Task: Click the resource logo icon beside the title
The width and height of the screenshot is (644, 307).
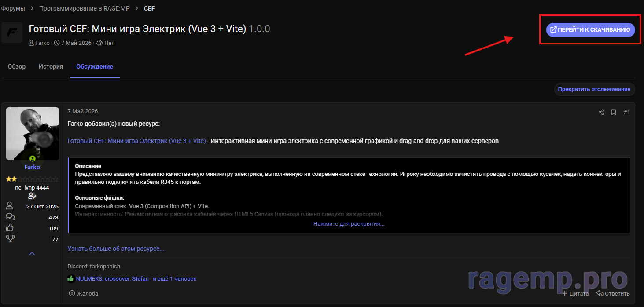Action: tap(12, 33)
